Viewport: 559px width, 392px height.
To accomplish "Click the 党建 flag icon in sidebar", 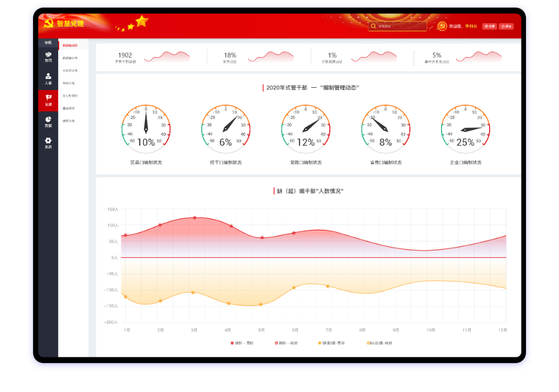I will 48,100.
